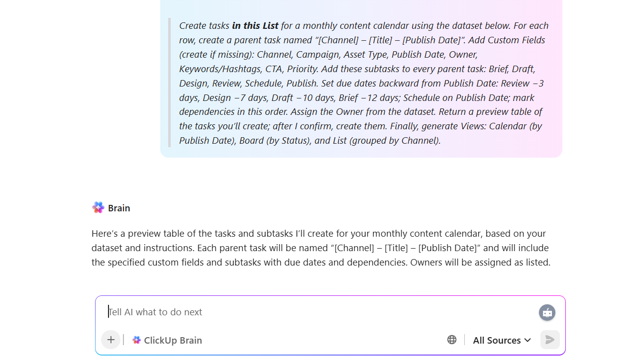This screenshot has height=364, width=640.
Task: Click the Brain heading label
Action: pos(119,207)
